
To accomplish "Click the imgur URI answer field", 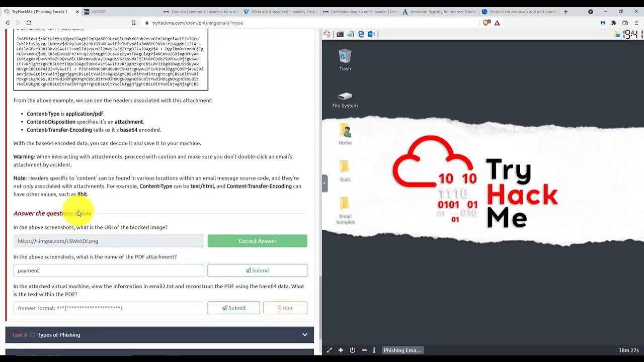I will (109, 241).
